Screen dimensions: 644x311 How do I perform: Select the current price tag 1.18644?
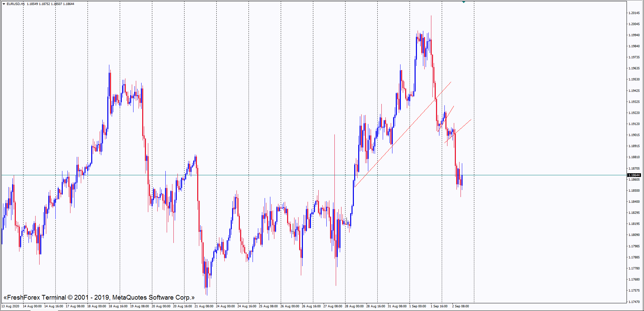(x=634, y=175)
